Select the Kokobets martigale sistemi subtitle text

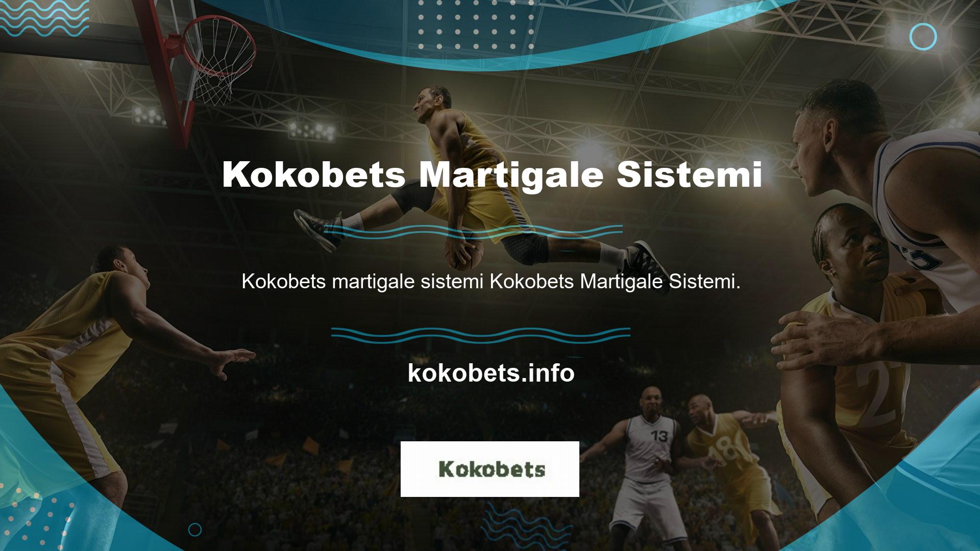coord(491,282)
